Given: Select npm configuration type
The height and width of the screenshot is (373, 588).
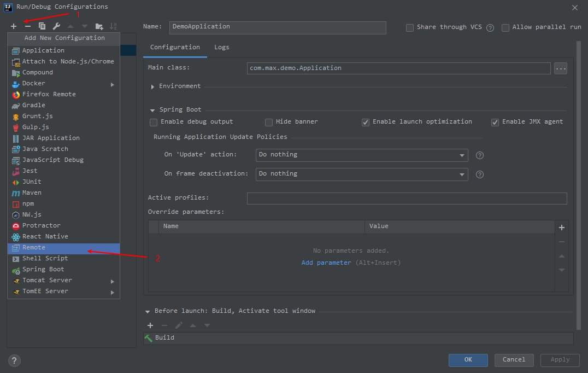Looking at the screenshot, I should coord(64,203).
